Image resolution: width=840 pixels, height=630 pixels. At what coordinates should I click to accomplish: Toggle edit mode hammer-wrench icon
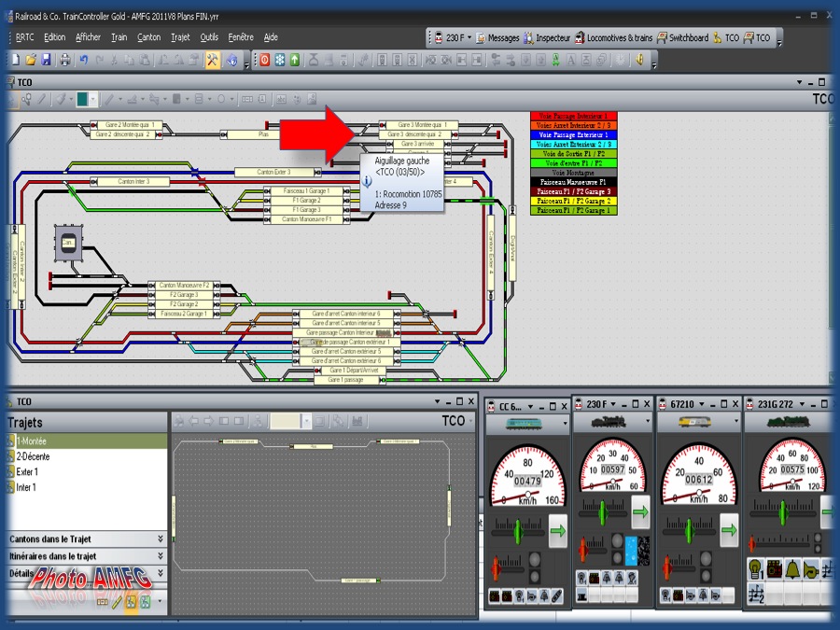[x=213, y=60]
